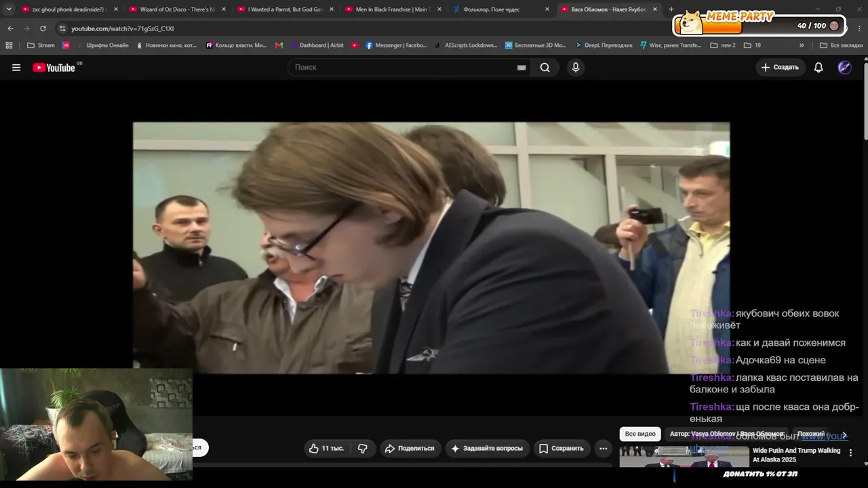Click the 'Задавайте вопросы' button
This screenshot has width=868, height=488.
[x=487, y=448]
